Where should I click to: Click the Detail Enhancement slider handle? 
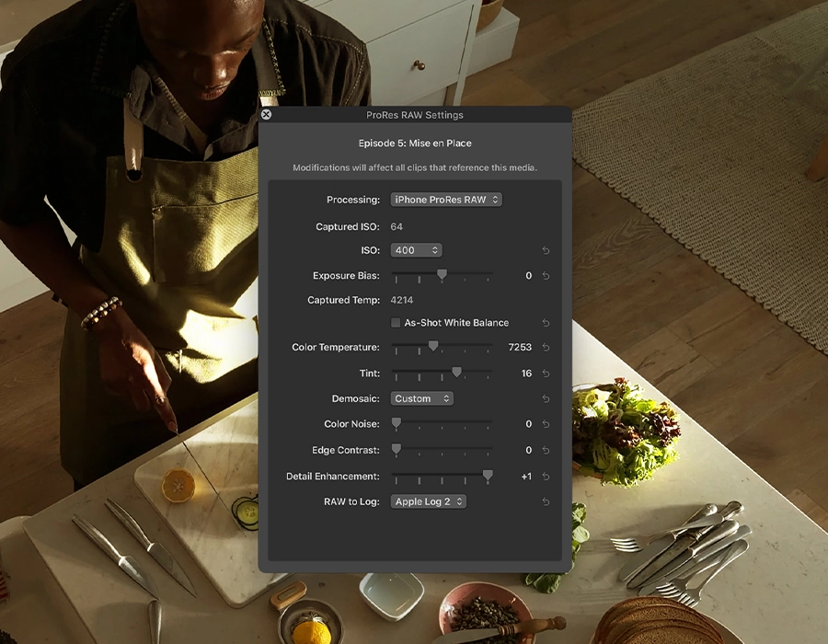[x=488, y=475]
